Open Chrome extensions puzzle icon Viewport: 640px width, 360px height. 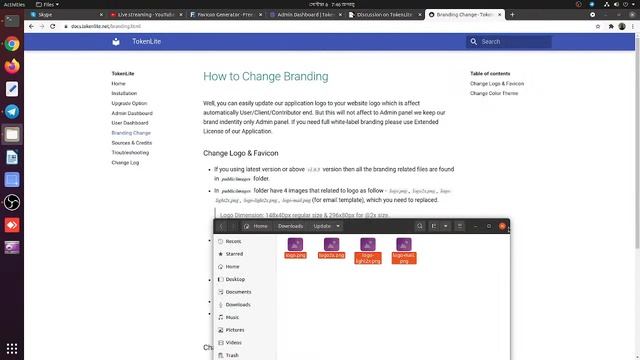(x=611, y=26)
